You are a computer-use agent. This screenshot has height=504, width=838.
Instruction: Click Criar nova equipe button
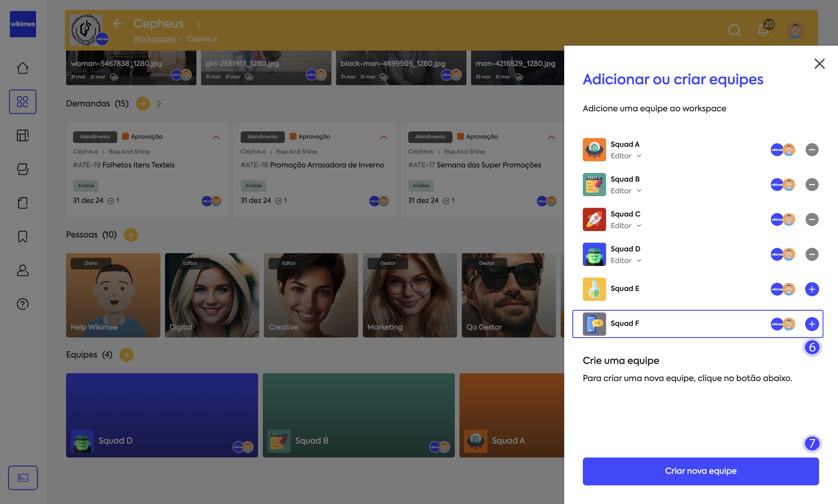coord(700,471)
